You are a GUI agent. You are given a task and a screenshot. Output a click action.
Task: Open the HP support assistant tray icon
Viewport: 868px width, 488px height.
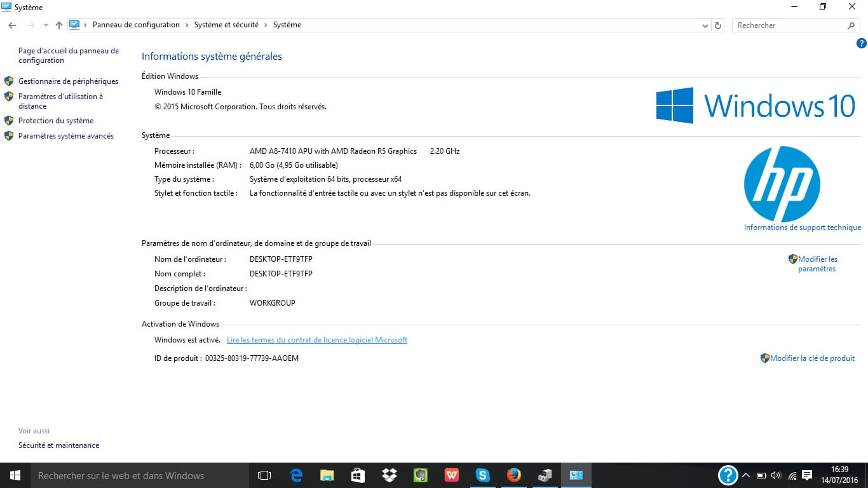click(x=728, y=475)
